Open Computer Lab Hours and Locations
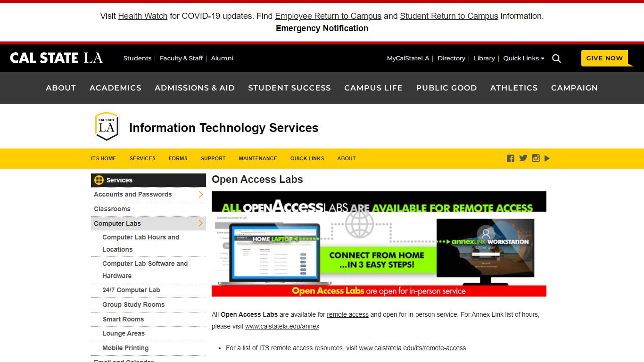This screenshot has height=362, width=644. click(x=141, y=243)
